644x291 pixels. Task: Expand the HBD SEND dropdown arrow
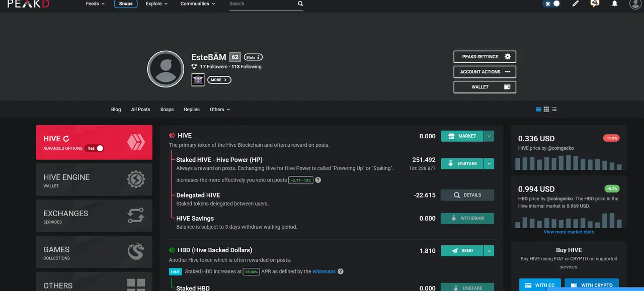click(x=489, y=251)
